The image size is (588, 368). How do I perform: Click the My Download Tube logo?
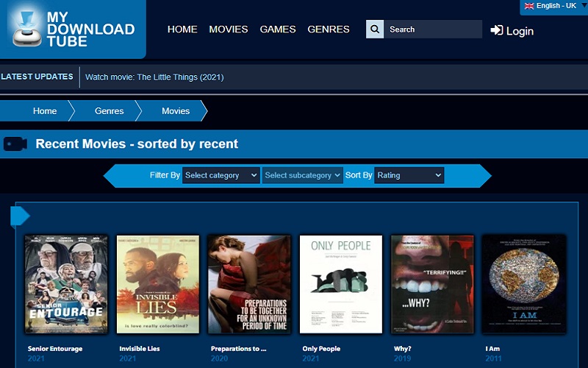pyautogui.click(x=73, y=29)
